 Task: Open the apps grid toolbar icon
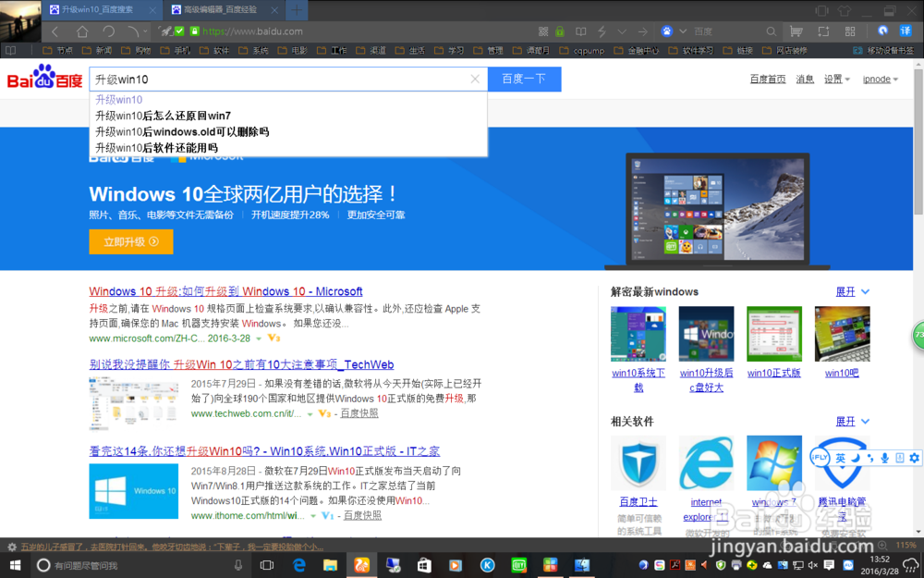pos(850,31)
